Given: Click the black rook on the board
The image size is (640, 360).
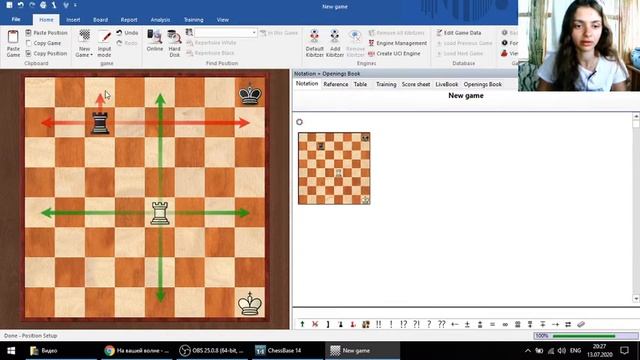Looking at the screenshot, I should (x=100, y=122).
